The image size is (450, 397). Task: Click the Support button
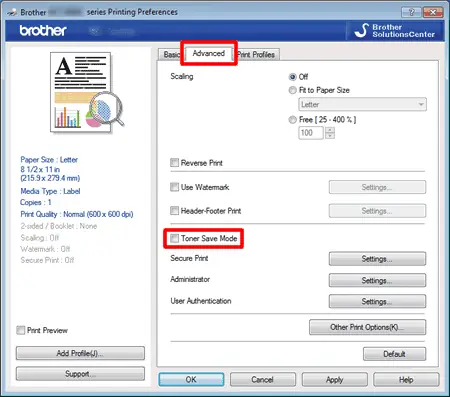[80, 374]
